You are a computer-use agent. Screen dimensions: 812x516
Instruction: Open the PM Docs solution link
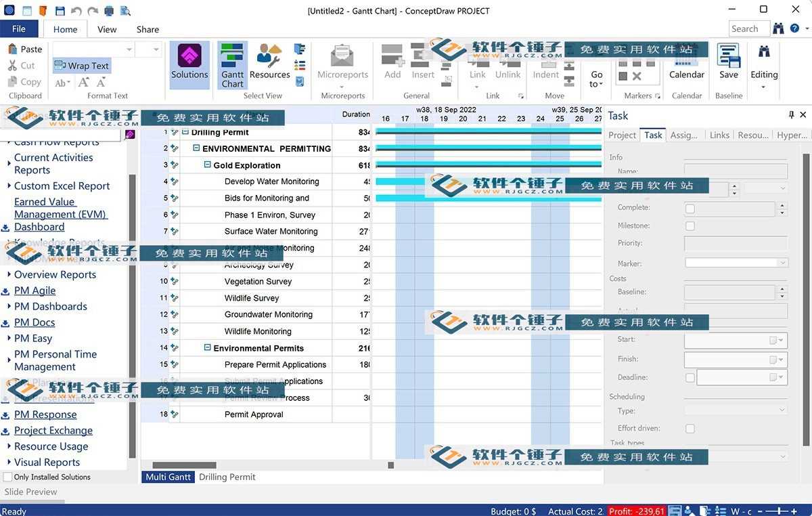[x=35, y=322]
